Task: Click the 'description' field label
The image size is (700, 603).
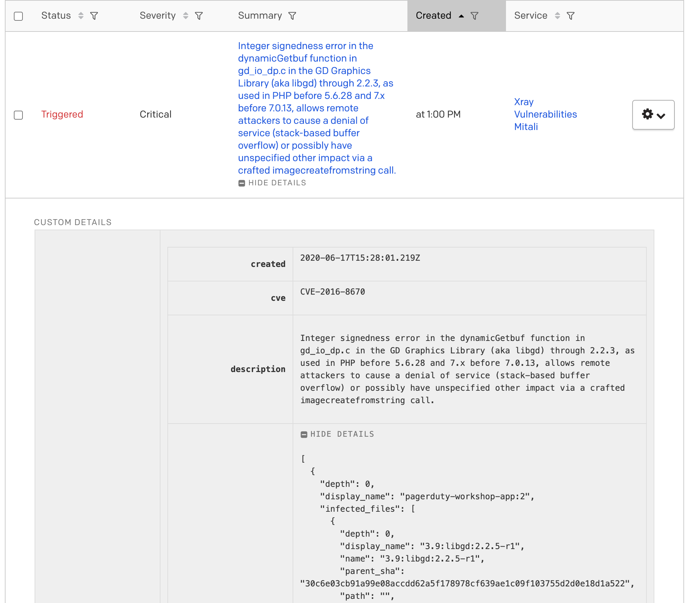Action: click(x=258, y=369)
